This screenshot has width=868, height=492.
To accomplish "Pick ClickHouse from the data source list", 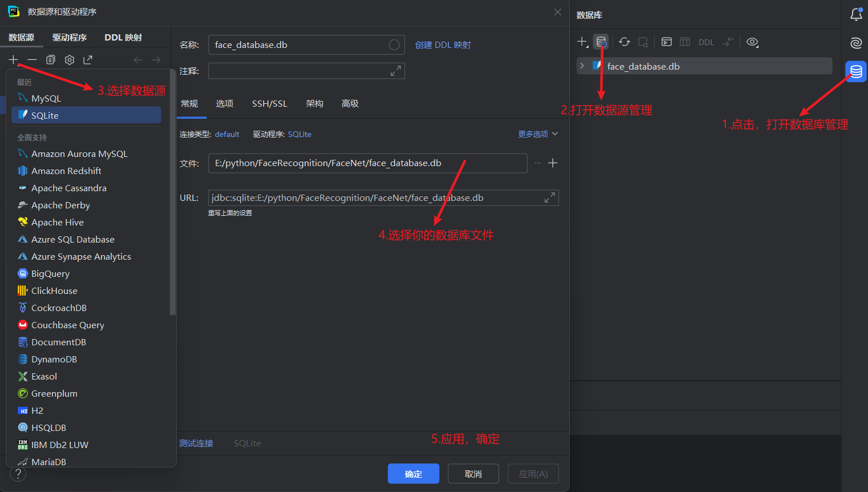I will [x=86, y=291].
